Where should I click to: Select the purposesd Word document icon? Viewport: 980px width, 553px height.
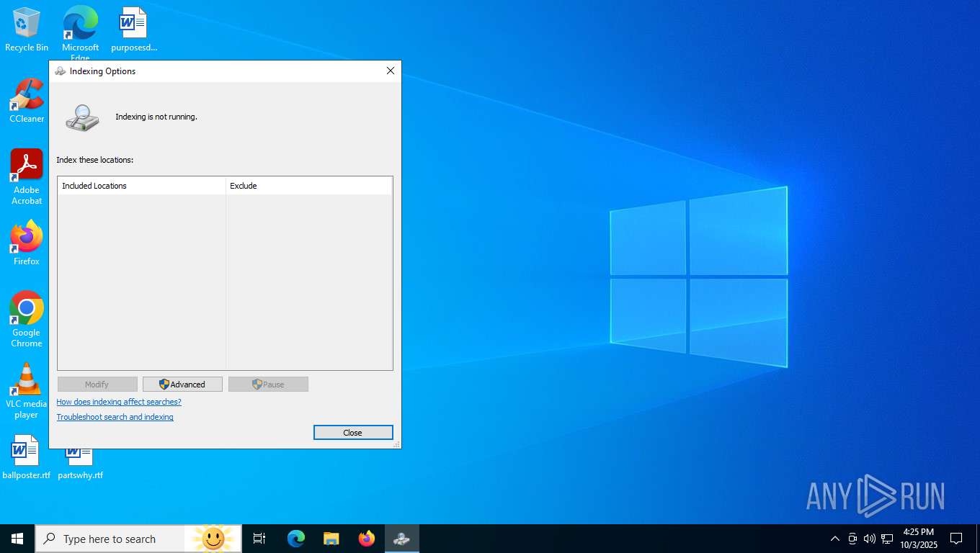(x=133, y=30)
